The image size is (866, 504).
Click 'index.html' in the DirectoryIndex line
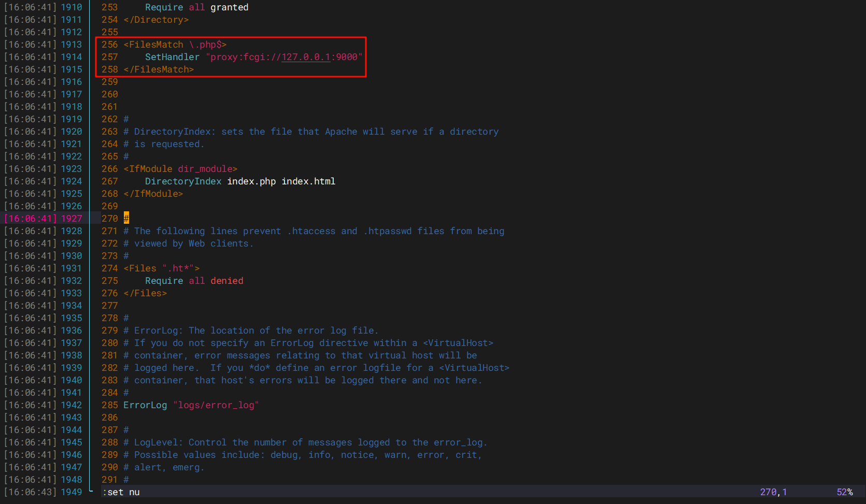point(308,181)
